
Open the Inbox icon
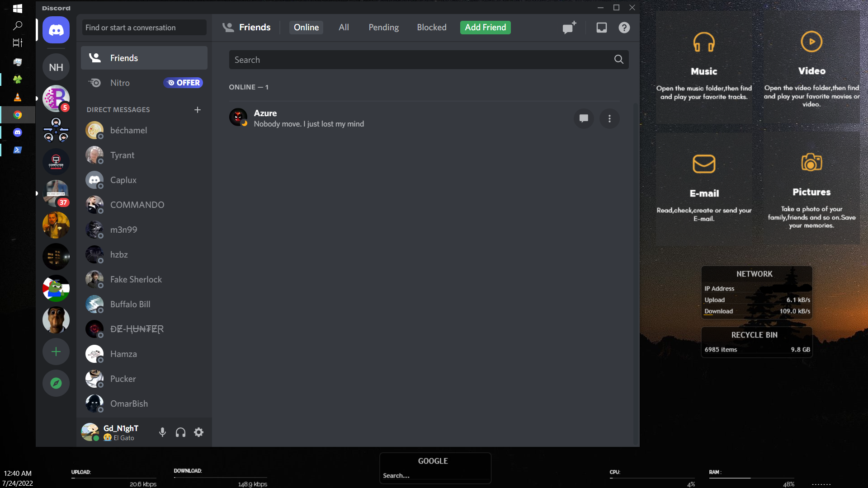pos(601,28)
